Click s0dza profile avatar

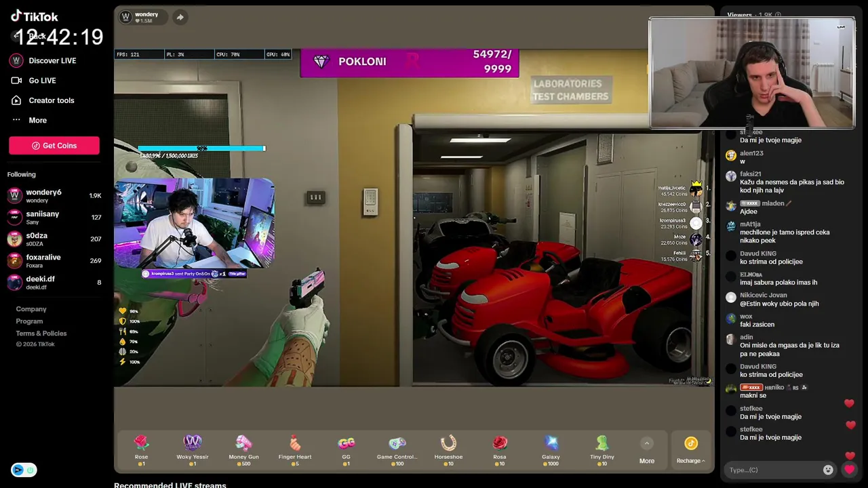[14, 239]
